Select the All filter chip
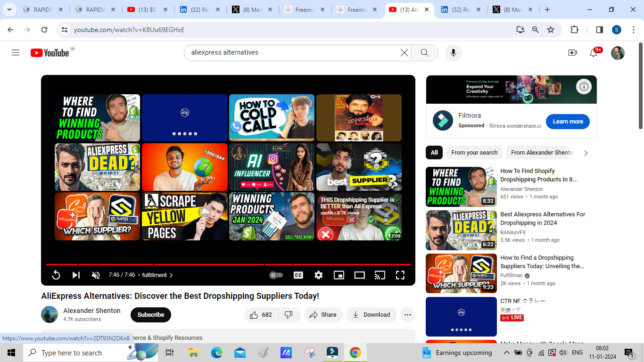This screenshot has height=362, width=644. [434, 153]
